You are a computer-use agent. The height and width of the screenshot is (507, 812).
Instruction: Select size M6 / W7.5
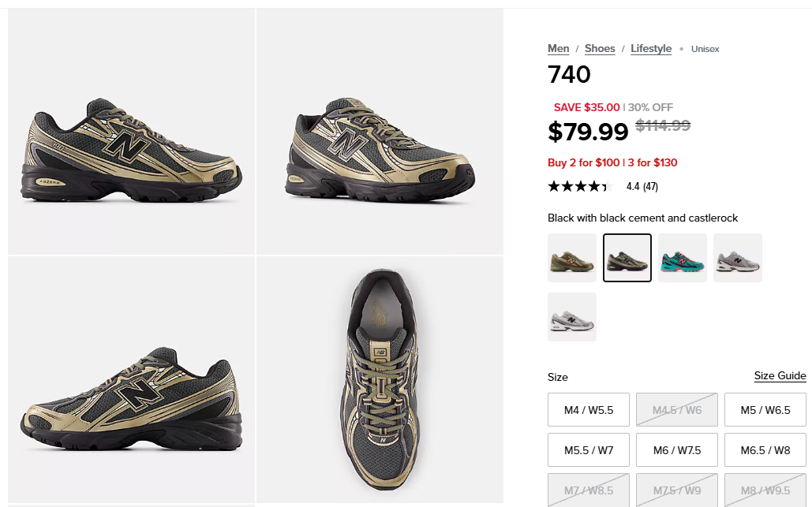pos(677,450)
